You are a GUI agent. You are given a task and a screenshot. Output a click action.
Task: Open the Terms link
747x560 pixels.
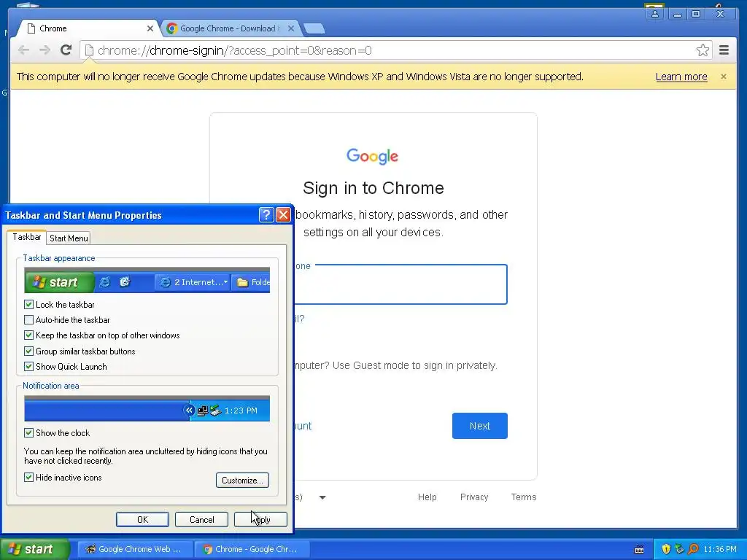pyautogui.click(x=524, y=497)
